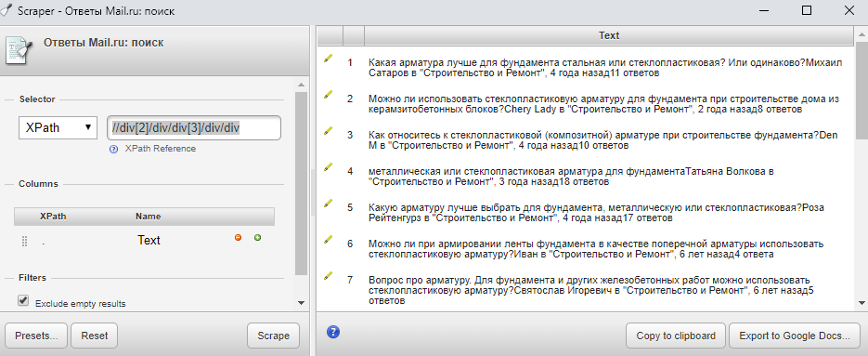Open the XPath Reference link

(x=160, y=149)
